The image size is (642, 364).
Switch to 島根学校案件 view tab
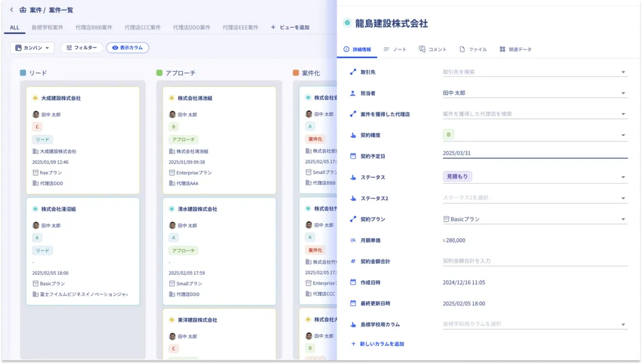pos(48,28)
